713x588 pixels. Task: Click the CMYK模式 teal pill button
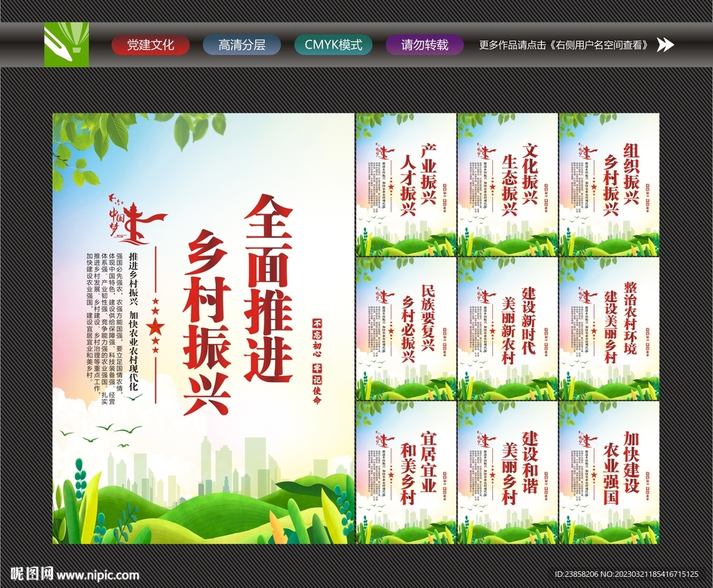tap(334, 45)
